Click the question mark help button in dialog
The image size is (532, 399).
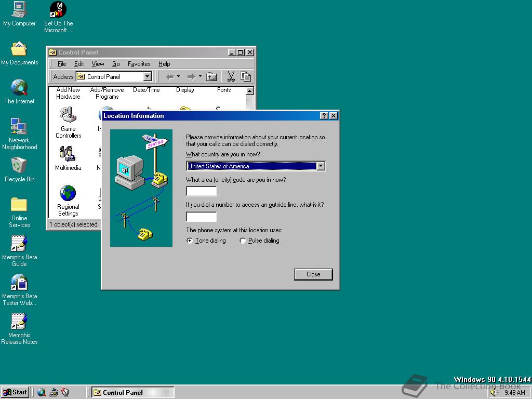(x=324, y=116)
